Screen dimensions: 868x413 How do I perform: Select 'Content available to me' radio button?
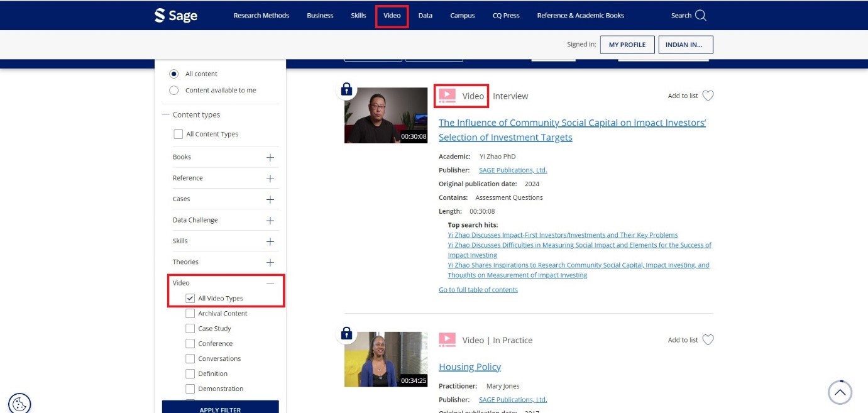point(174,91)
